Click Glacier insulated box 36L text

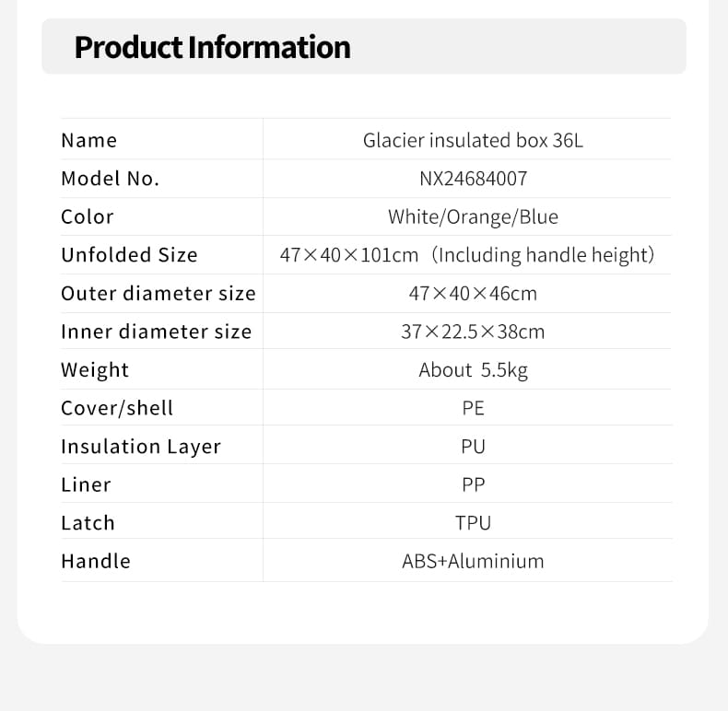pos(473,140)
